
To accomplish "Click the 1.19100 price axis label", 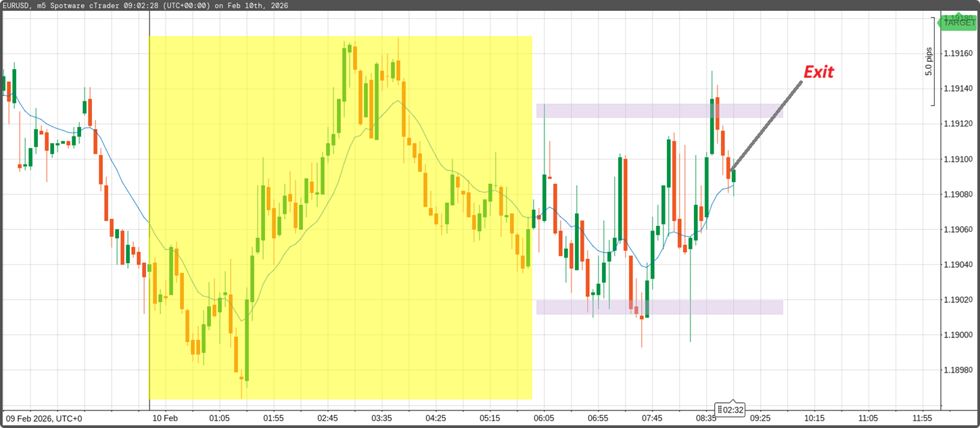I will 959,160.
